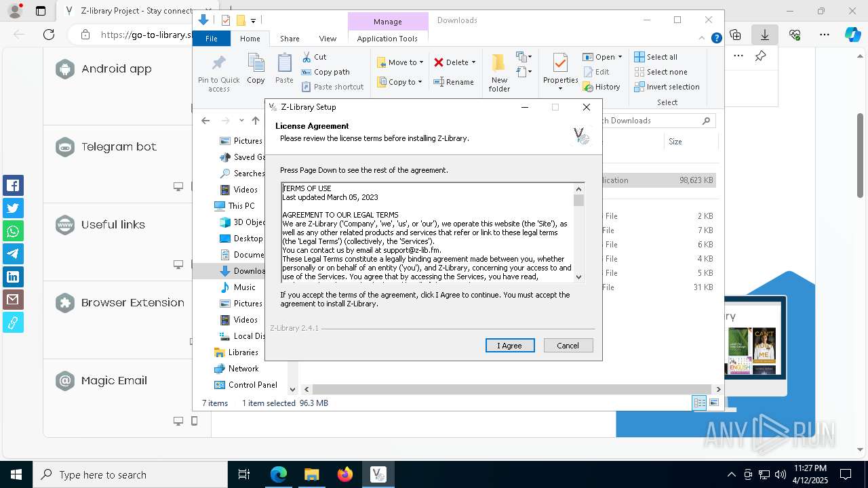Open Android app on the web page
The image size is (868, 488).
pyautogui.click(x=117, y=68)
